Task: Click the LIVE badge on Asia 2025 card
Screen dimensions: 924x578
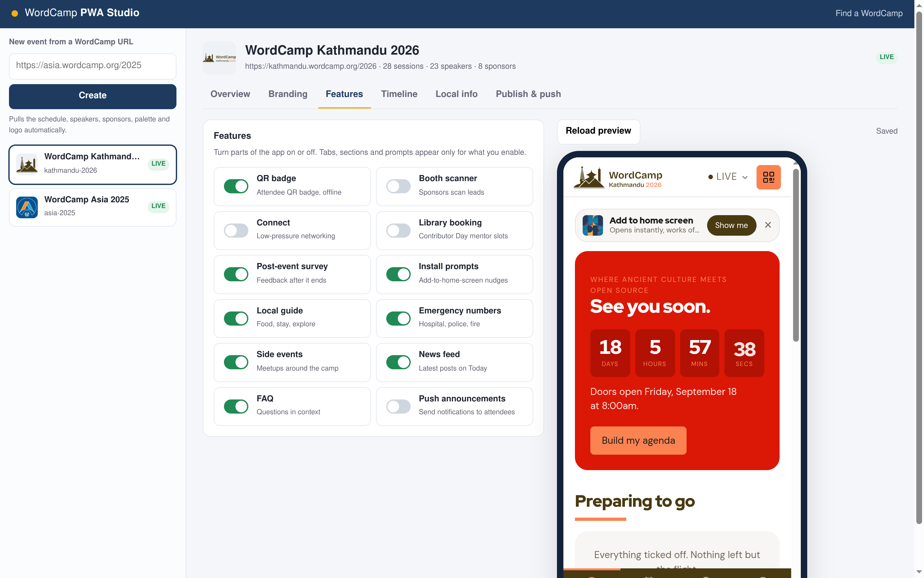Action: (x=158, y=206)
